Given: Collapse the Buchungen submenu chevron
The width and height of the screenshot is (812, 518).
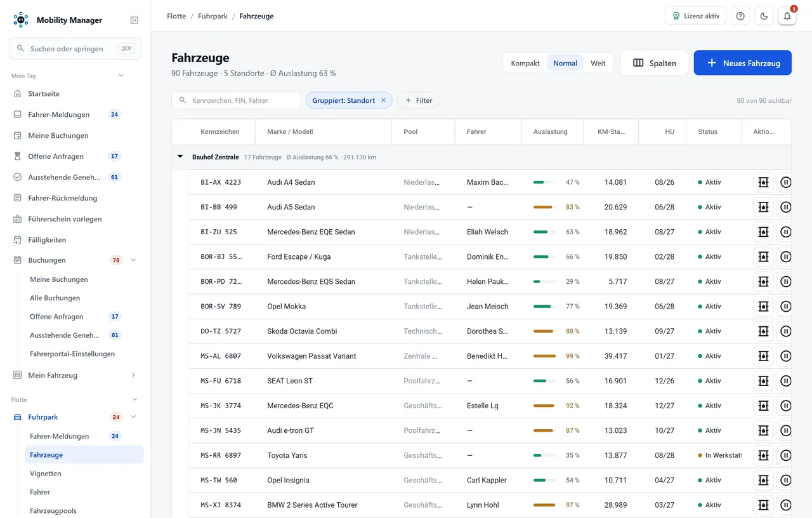Looking at the screenshot, I should click(x=133, y=260).
